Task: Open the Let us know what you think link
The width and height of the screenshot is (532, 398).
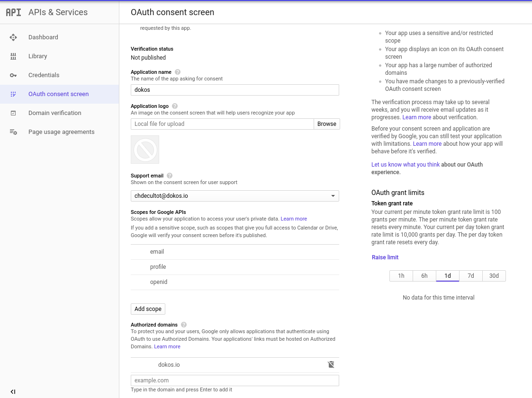Action: 406,164
